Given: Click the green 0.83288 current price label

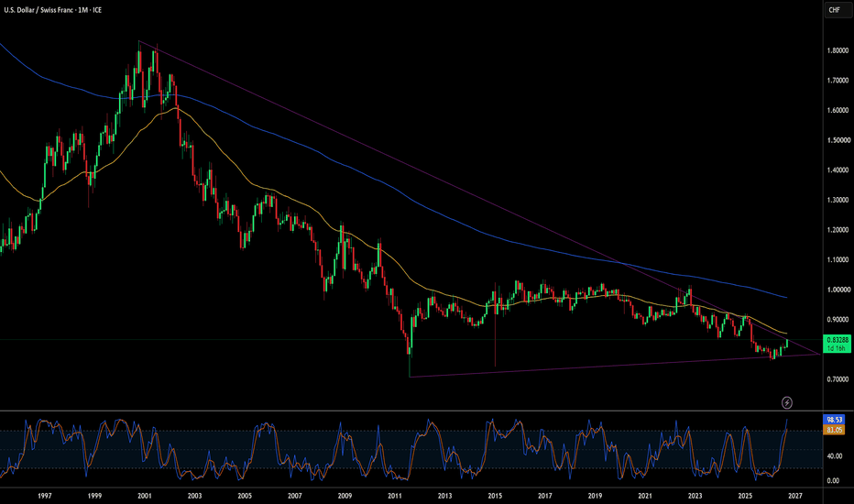Looking at the screenshot, I should click(838, 340).
